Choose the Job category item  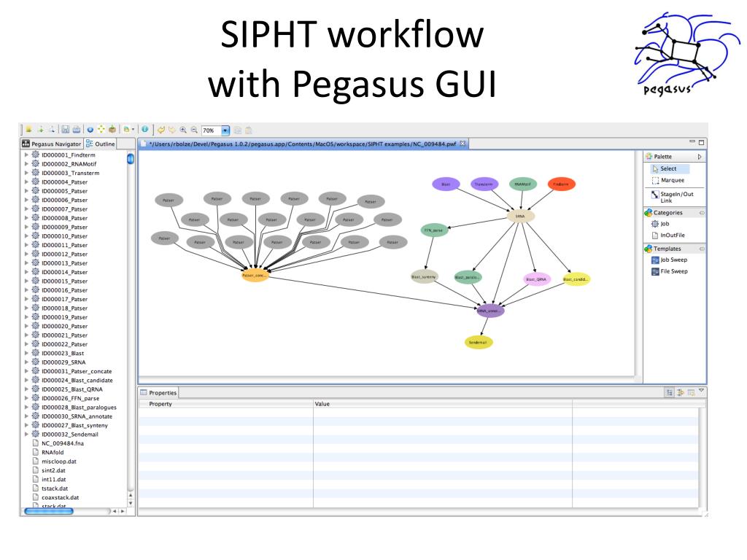click(x=660, y=224)
